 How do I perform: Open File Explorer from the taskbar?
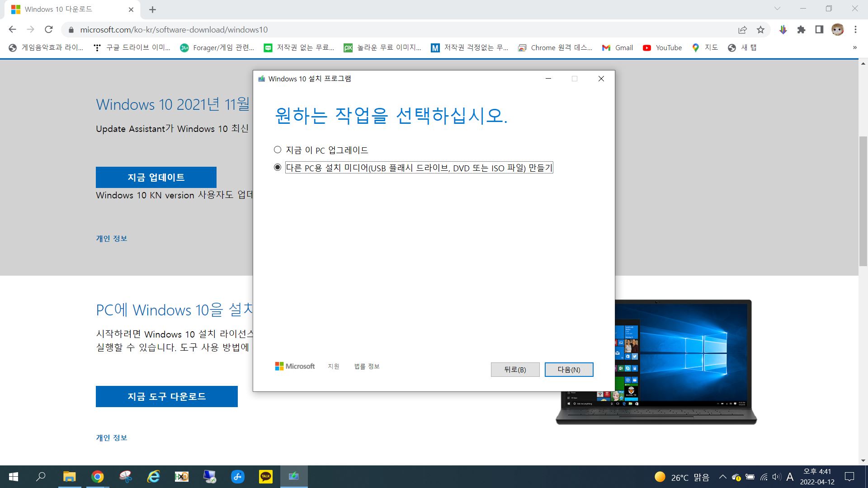69,477
